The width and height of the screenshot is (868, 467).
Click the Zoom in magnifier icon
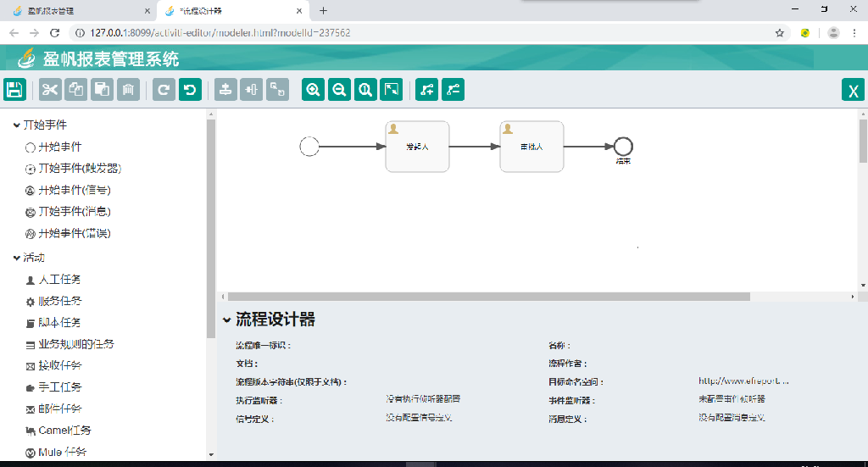(x=313, y=90)
